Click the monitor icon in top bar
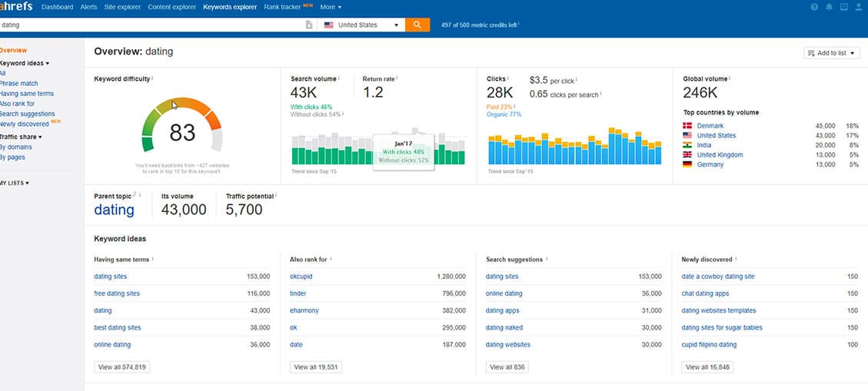 pos(844,7)
